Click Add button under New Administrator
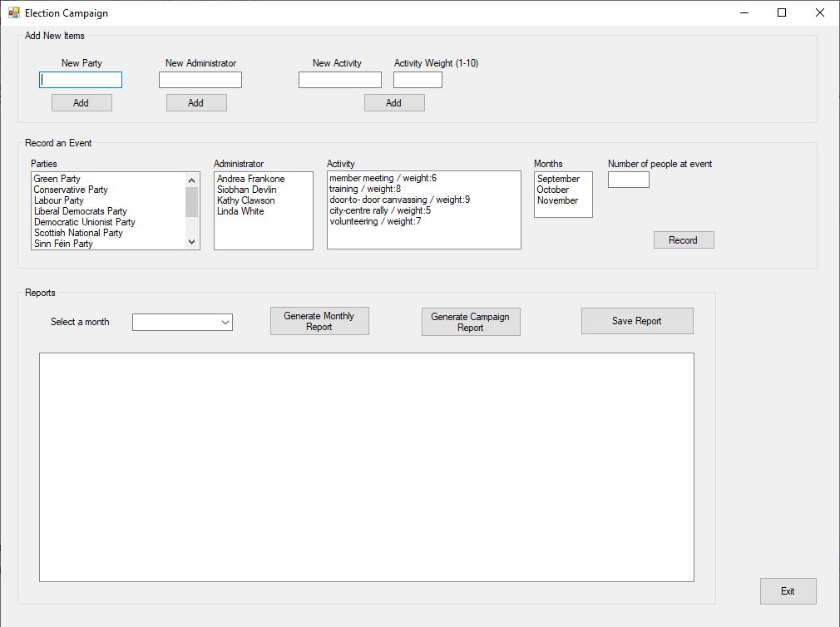840x627 pixels. (196, 103)
